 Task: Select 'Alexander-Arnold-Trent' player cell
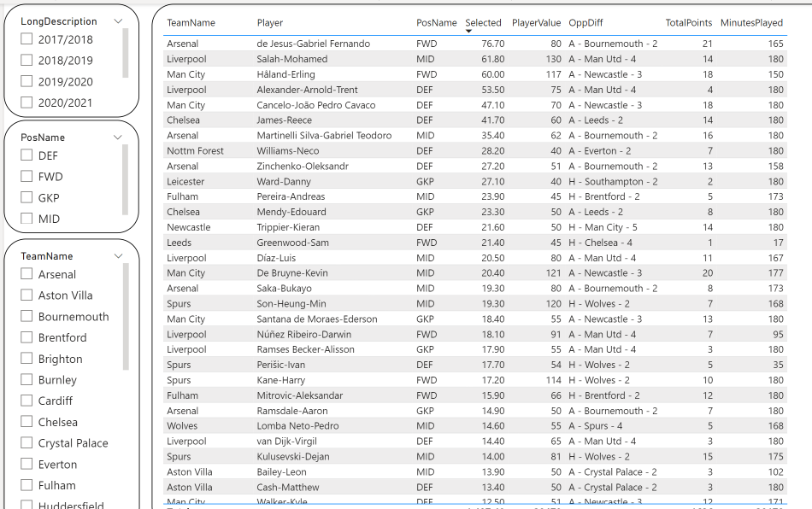click(x=307, y=90)
